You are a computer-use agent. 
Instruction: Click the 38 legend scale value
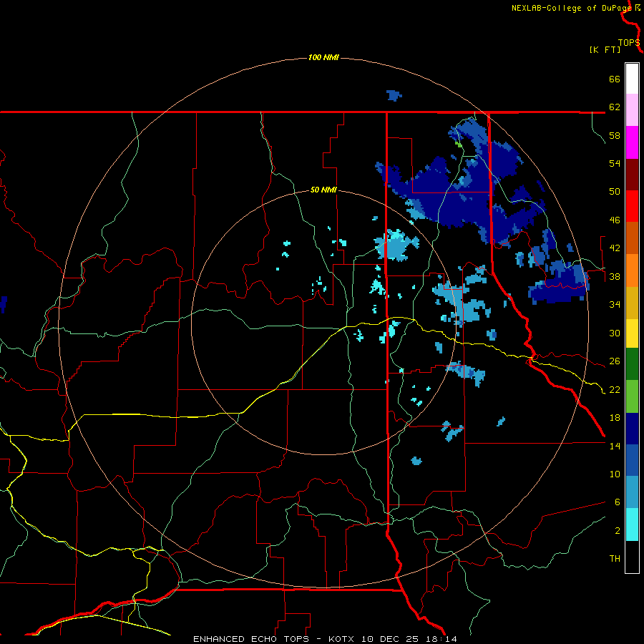pos(615,276)
